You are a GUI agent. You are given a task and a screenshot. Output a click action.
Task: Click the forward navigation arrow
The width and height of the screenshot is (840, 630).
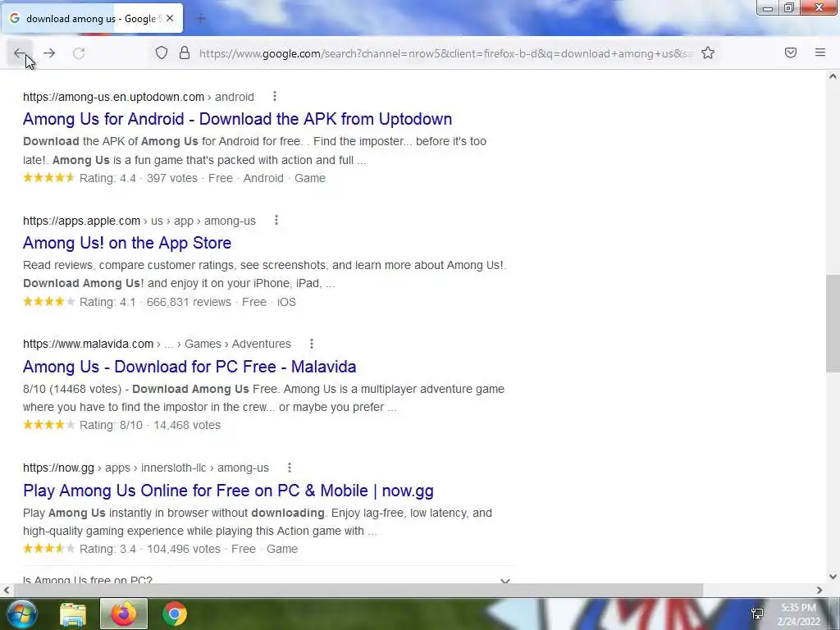coord(49,53)
